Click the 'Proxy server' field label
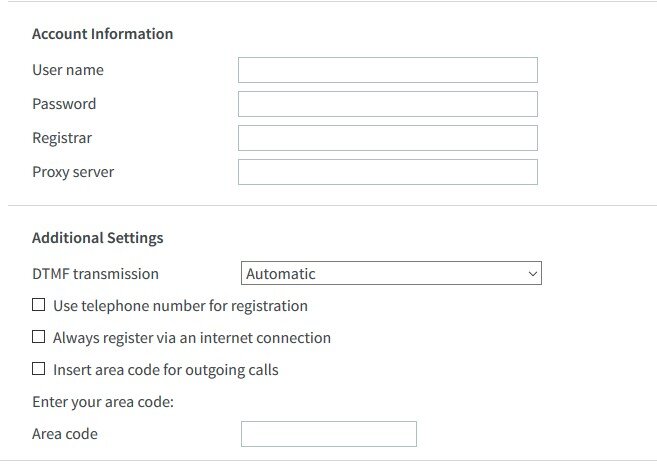Screen dimensions: 657x468 pyautogui.click(x=73, y=172)
